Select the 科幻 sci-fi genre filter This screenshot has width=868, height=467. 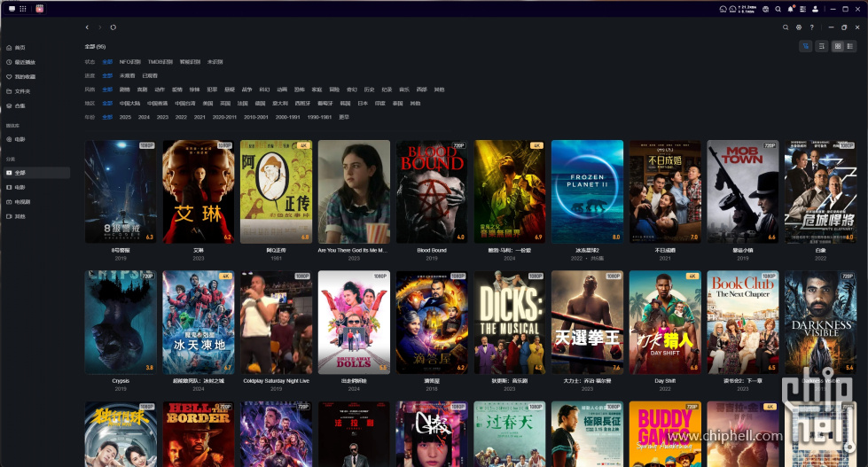264,90
